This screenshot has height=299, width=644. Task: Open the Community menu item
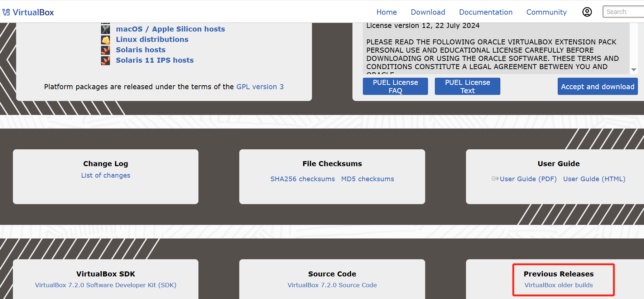coord(546,12)
